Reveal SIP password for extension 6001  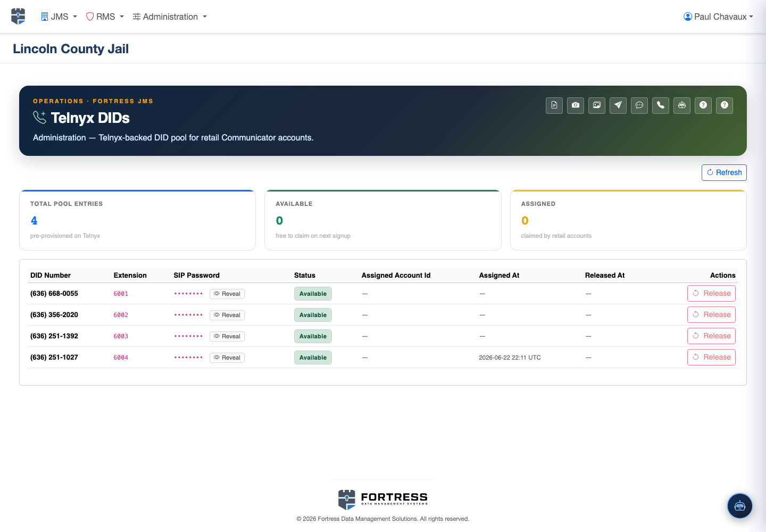coord(227,294)
